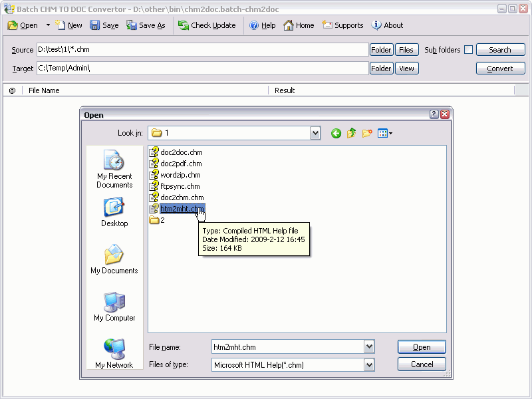Click the Result column header
This screenshot has width=532, height=399.
coord(392,90)
